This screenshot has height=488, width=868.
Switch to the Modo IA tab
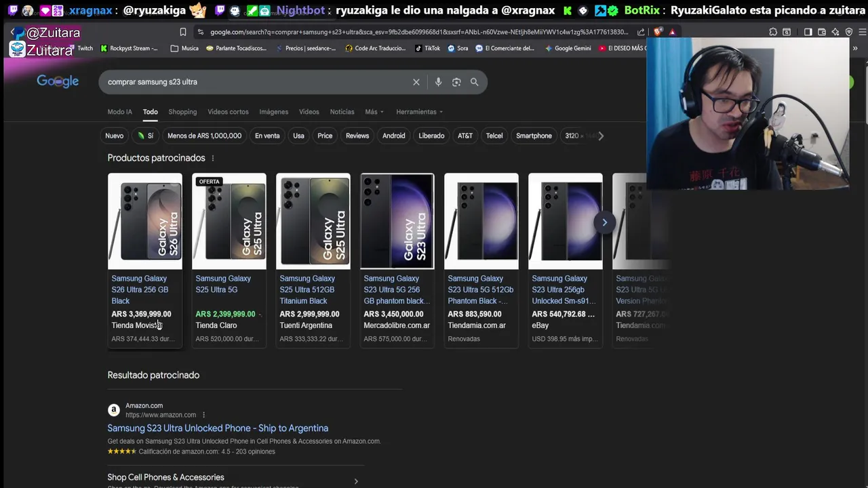coord(119,112)
